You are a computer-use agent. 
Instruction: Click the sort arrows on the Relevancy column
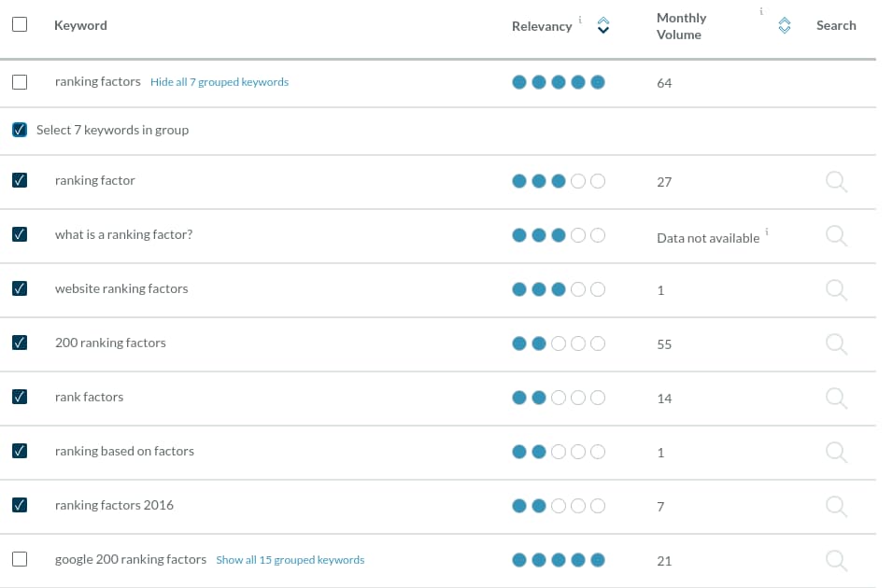click(x=602, y=25)
